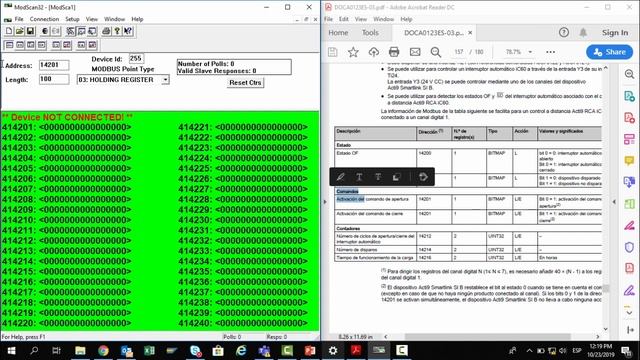Click the Open file icon in ModScan32
Image resolution: width=640 pixels, height=360 pixels.
coord(19,31)
